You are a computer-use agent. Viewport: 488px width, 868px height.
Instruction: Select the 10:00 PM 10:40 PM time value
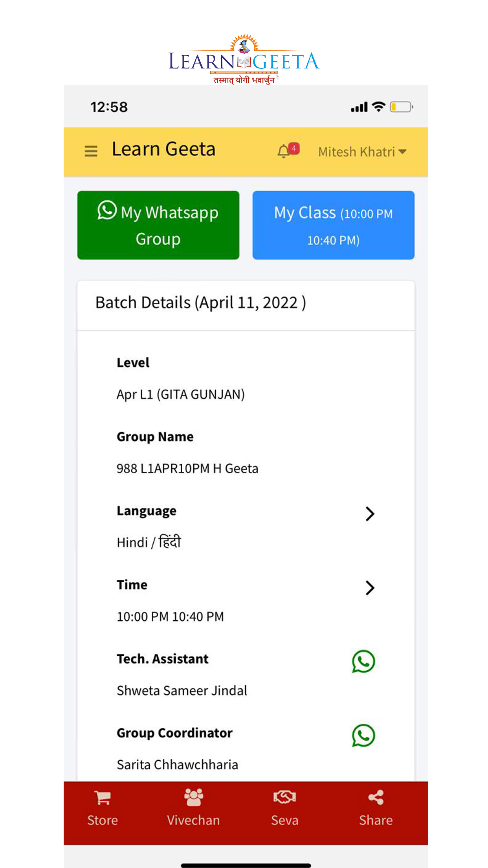click(170, 616)
